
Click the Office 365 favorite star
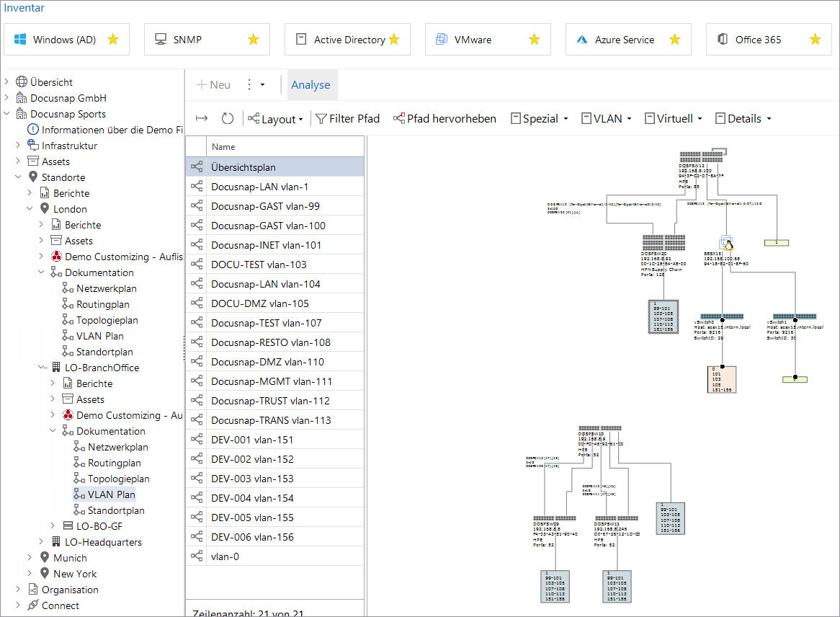816,39
